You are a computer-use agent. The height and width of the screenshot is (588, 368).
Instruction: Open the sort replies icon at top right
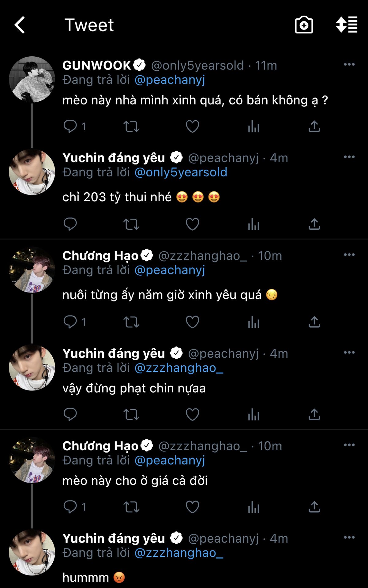click(x=347, y=24)
